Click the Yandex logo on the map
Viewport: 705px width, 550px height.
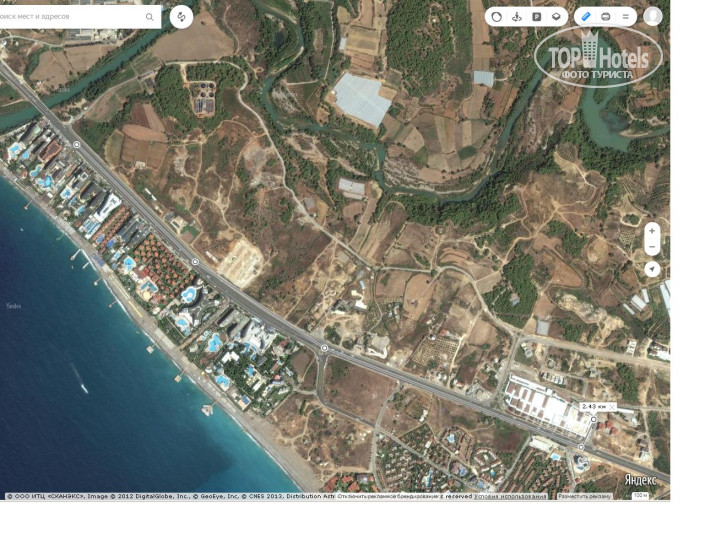pos(641,480)
